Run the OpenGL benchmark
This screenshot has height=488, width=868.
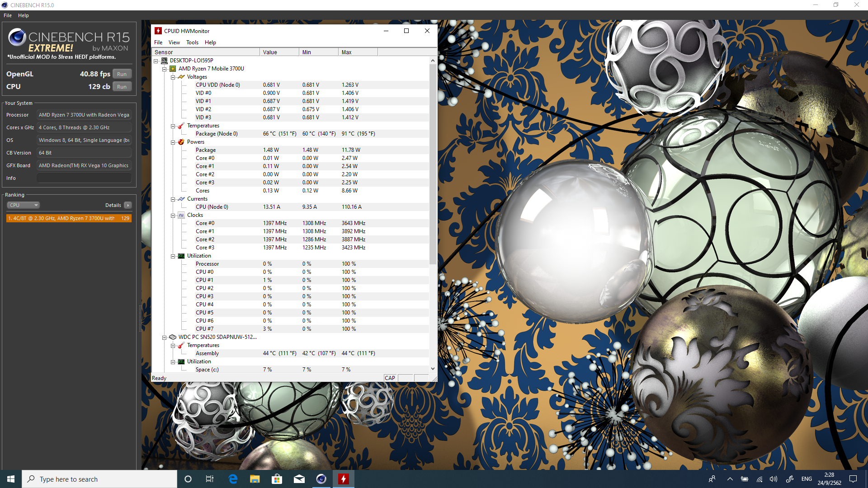click(122, 74)
